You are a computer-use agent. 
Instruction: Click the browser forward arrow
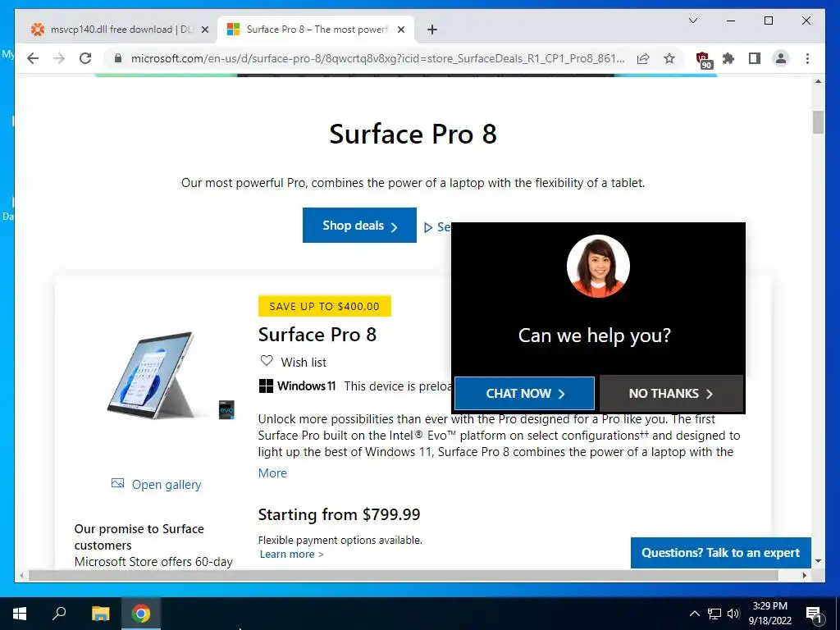(x=59, y=58)
